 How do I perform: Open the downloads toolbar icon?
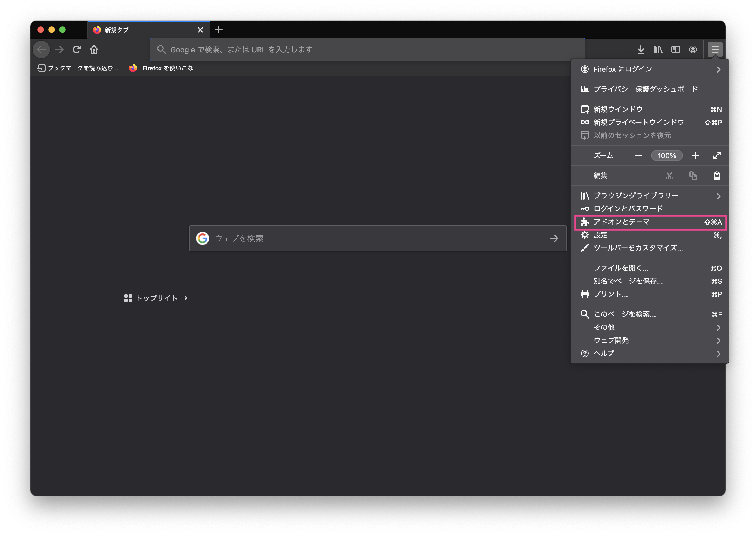point(641,49)
